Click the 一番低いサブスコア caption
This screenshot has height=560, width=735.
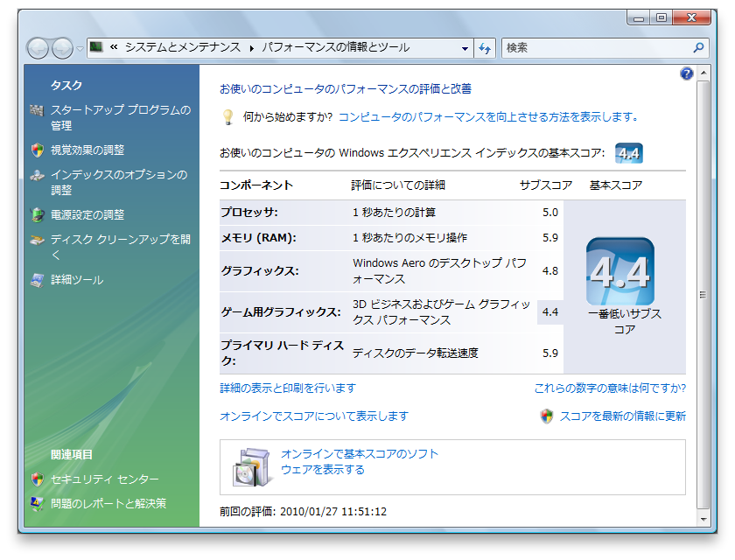pyautogui.click(x=625, y=321)
